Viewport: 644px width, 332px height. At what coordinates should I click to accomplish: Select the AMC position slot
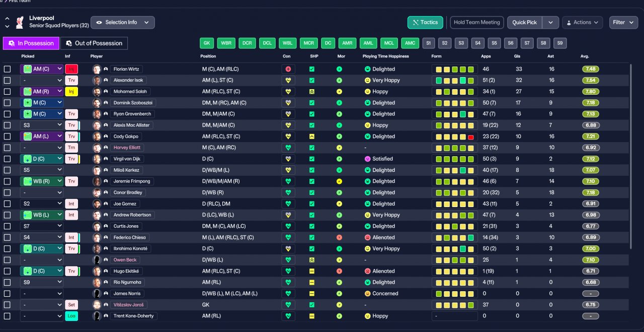click(x=410, y=43)
